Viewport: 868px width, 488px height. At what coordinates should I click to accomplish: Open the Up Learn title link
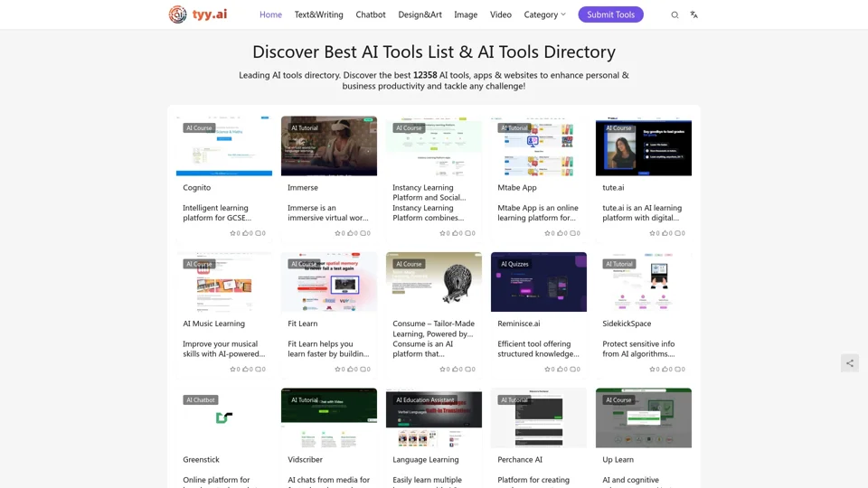click(618, 460)
